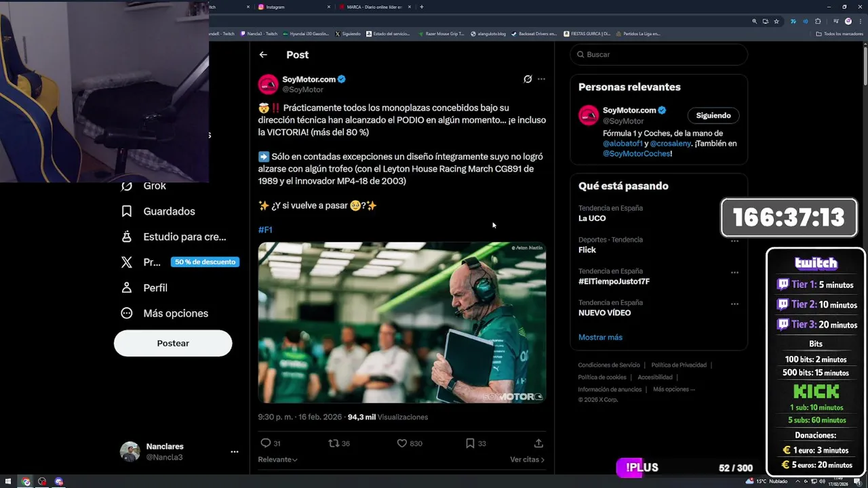The width and height of the screenshot is (868, 488).
Task: Open Condiciones de Servicio link
Action: click(x=609, y=365)
